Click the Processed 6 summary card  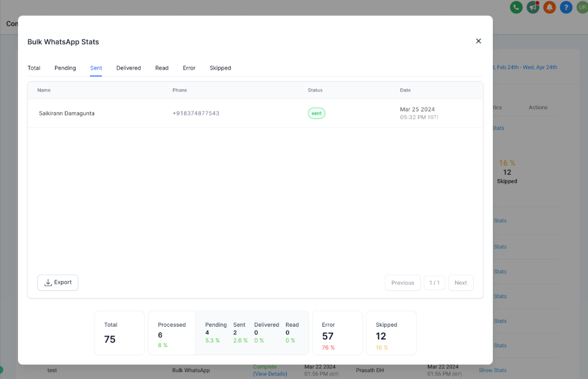(172, 333)
